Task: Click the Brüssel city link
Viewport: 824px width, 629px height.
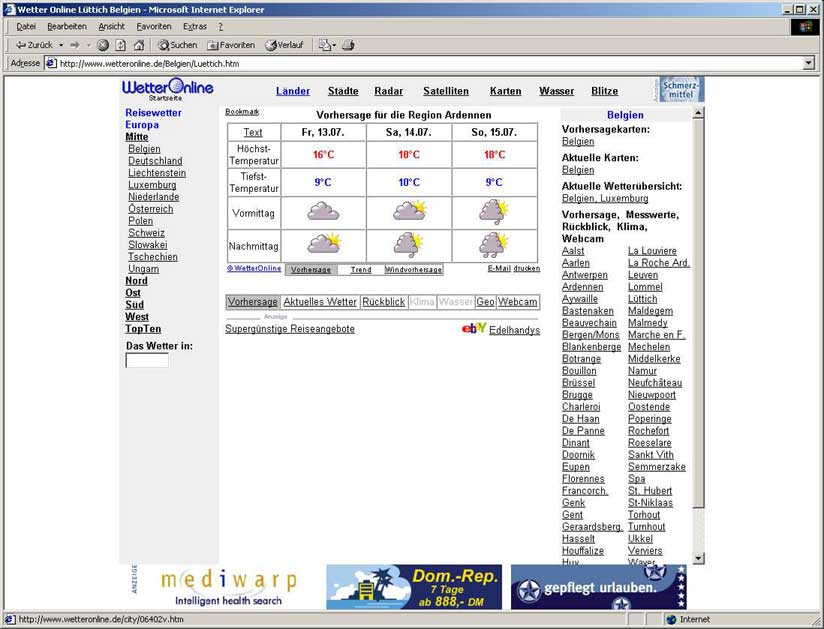Action: [578, 383]
